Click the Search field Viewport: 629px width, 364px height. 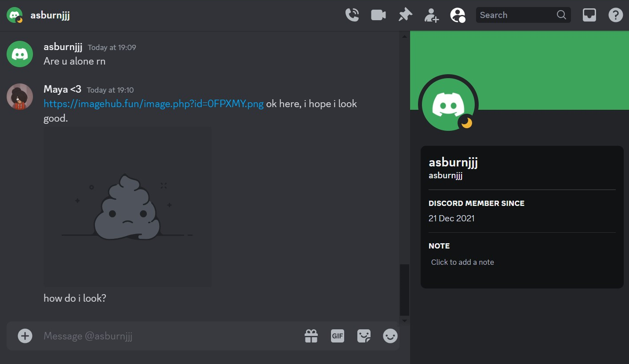[x=516, y=15]
